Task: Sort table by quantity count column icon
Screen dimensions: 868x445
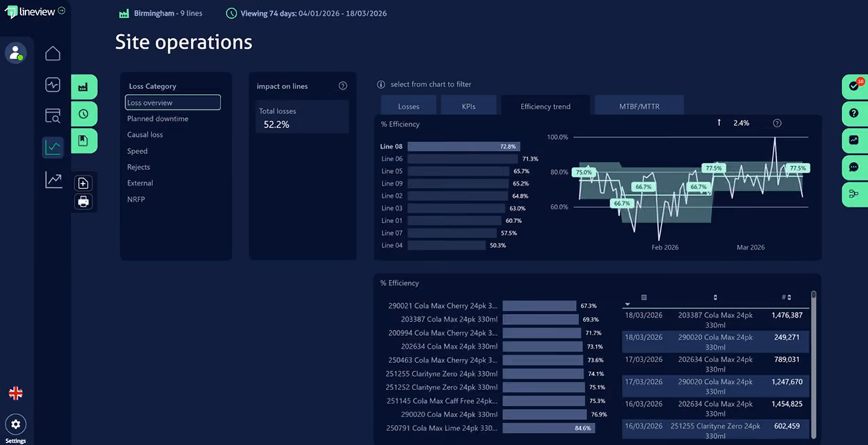Action: 786,298
